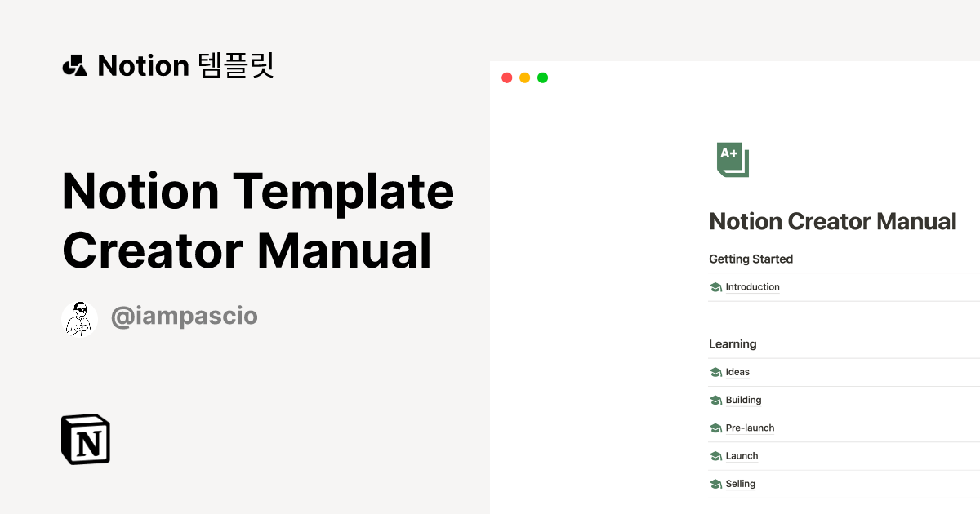Go to the Building page
The height and width of the screenshot is (514, 980).
tap(743, 401)
